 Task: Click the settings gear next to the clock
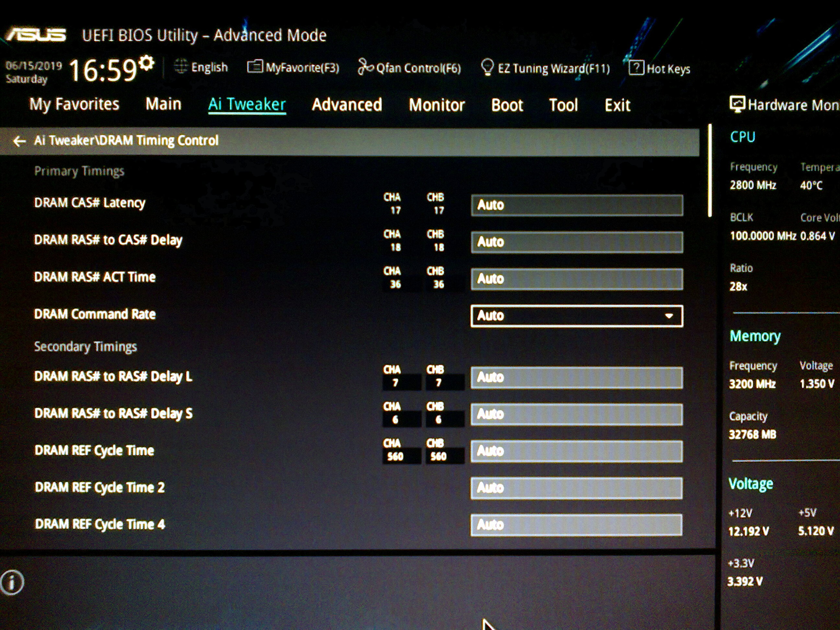(146, 63)
